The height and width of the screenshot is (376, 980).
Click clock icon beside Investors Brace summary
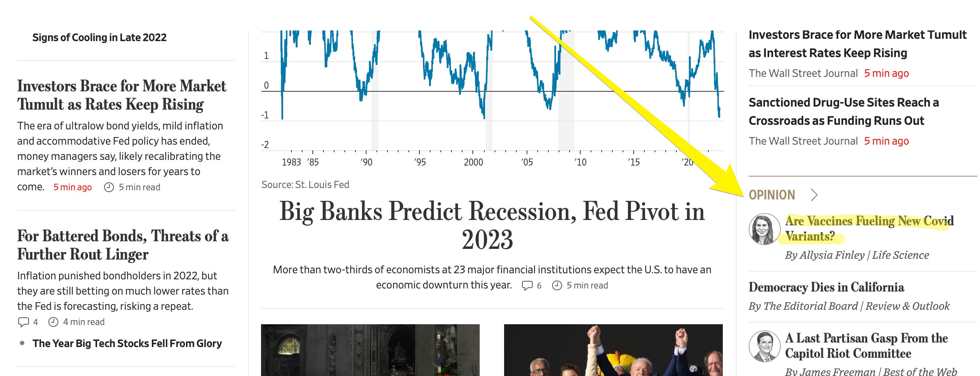109,187
